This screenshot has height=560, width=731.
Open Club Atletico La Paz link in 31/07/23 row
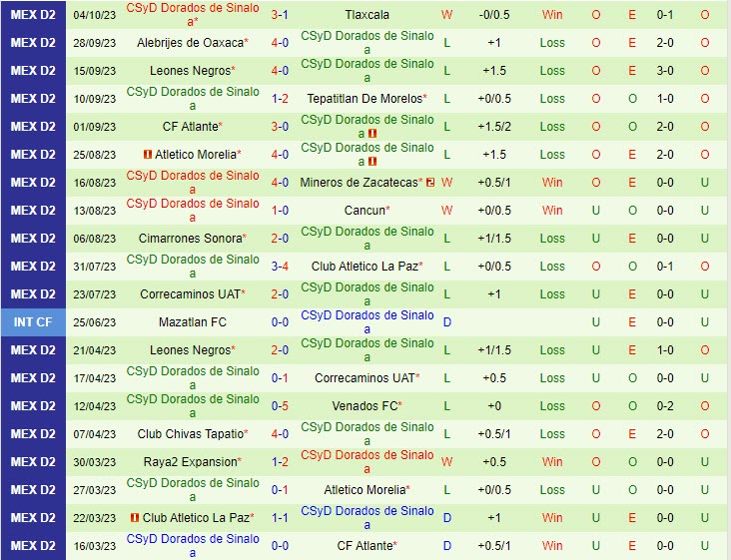pyautogui.click(x=365, y=267)
